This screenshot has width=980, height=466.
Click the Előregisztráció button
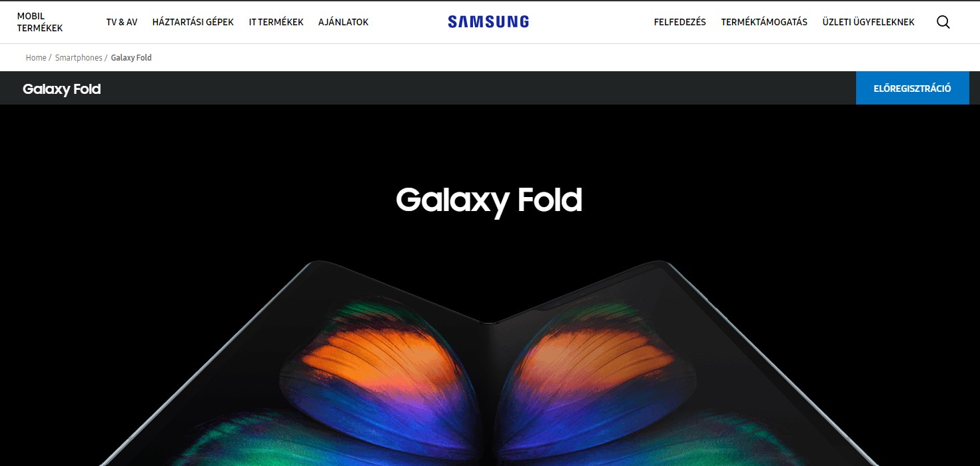pos(912,88)
